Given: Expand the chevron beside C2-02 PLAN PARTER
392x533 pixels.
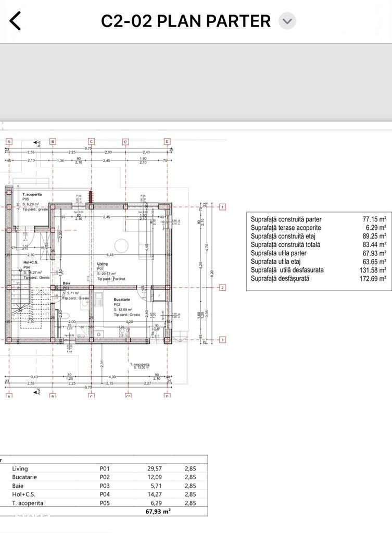Looking at the screenshot, I should pyautogui.click(x=287, y=21).
